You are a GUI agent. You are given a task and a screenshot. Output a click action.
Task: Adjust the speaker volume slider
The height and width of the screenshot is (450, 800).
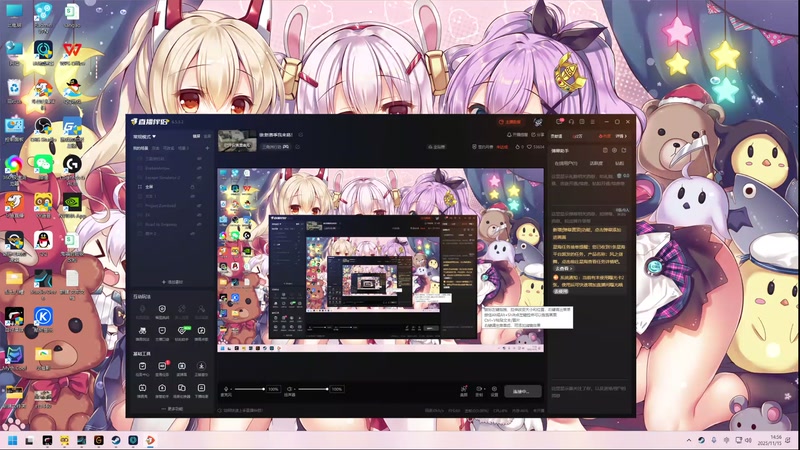point(313,389)
